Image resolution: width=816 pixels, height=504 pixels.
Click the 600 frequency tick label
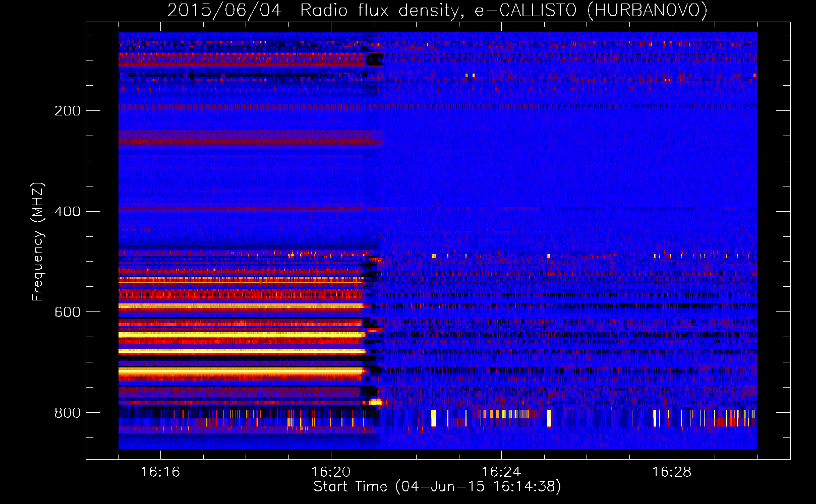tap(68, 312)
